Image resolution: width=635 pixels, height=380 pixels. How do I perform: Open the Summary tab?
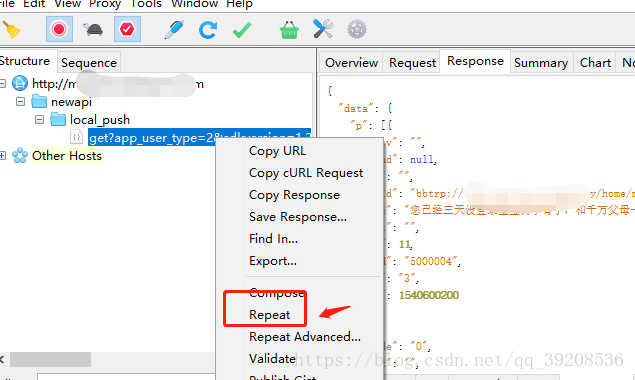[541, 63]
